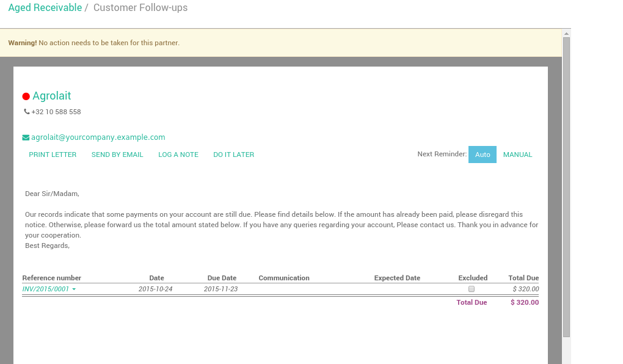Click the Customer Follow-ups breadcrumb
The height and width of the screenshot is (364, 623).
click(x=140, y=8)
